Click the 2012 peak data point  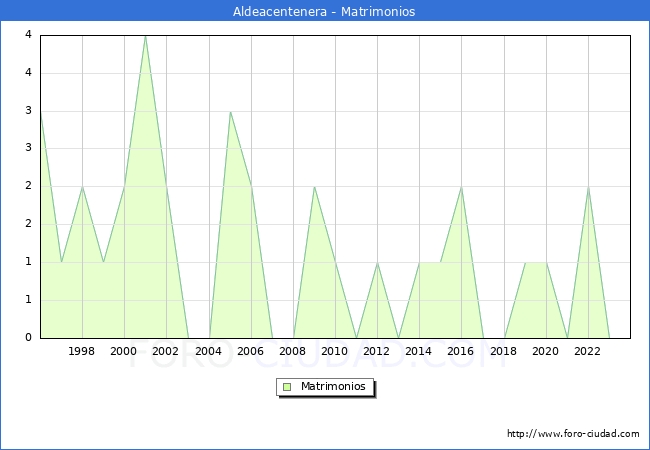377,263
